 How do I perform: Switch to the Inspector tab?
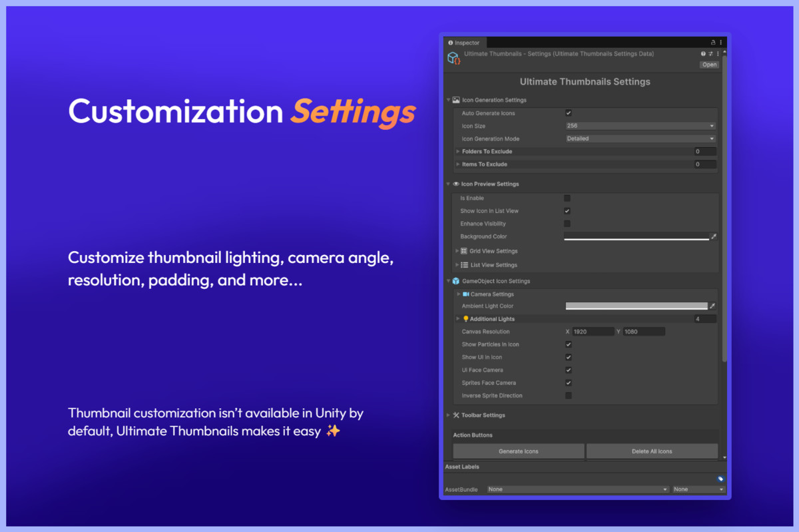tap(467, 42)
